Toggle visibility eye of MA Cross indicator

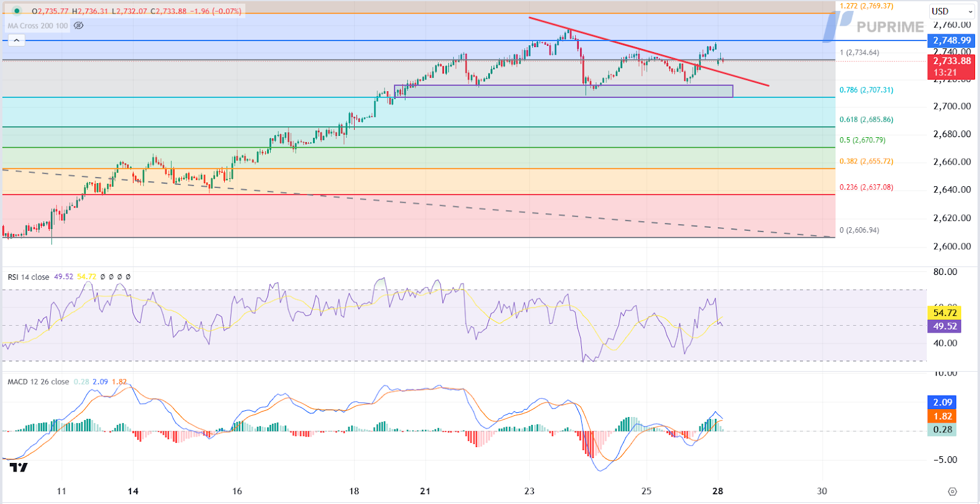(x=78, y=26)
